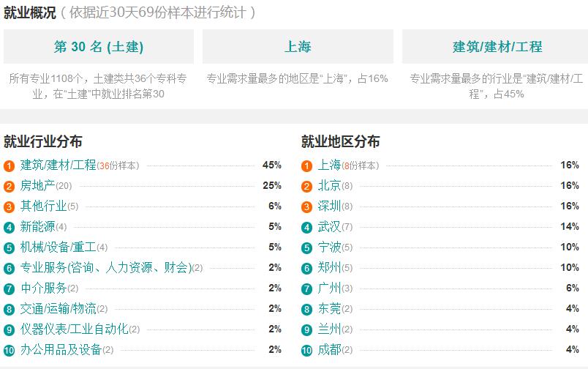This screenshot has width=588, height=369.
Task: Click the rank 2 badge beside 房地产
Action: click(x=9, y=187)
